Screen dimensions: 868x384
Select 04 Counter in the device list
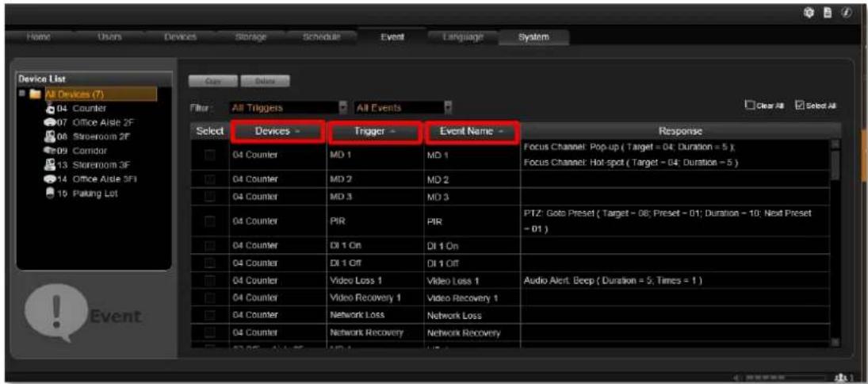(81, 108)
